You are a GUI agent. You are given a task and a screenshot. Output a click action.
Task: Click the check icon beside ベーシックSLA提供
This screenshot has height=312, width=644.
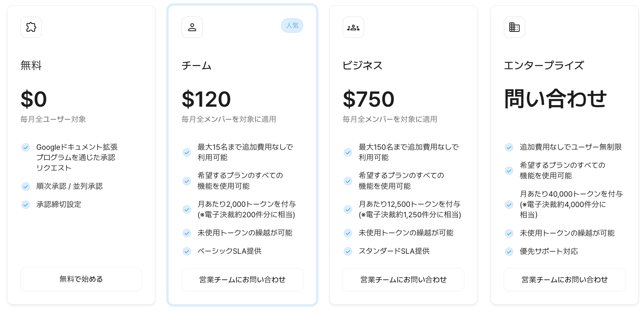[187, 251]
